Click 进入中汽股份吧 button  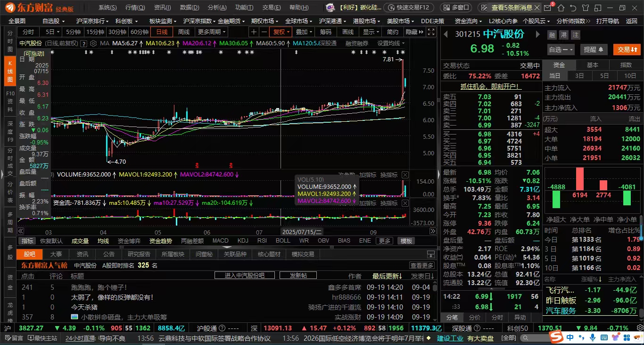[244, 275]
